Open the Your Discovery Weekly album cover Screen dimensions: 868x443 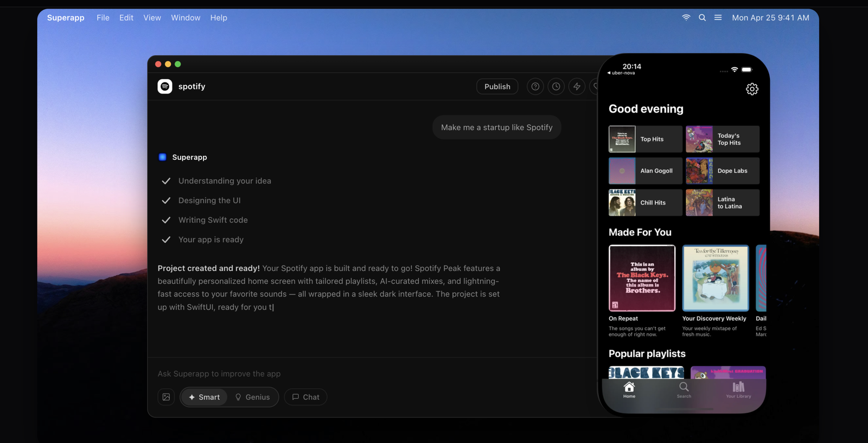716,278
